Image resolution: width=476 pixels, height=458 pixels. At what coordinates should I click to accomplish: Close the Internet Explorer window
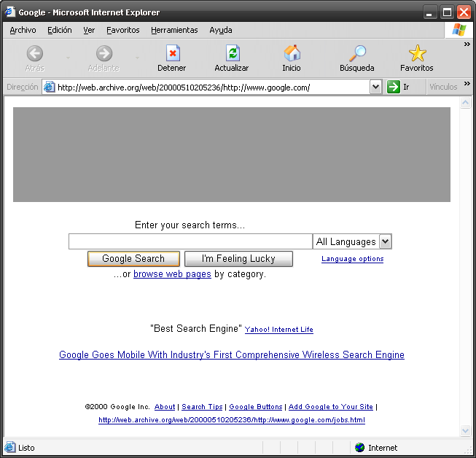464,12
